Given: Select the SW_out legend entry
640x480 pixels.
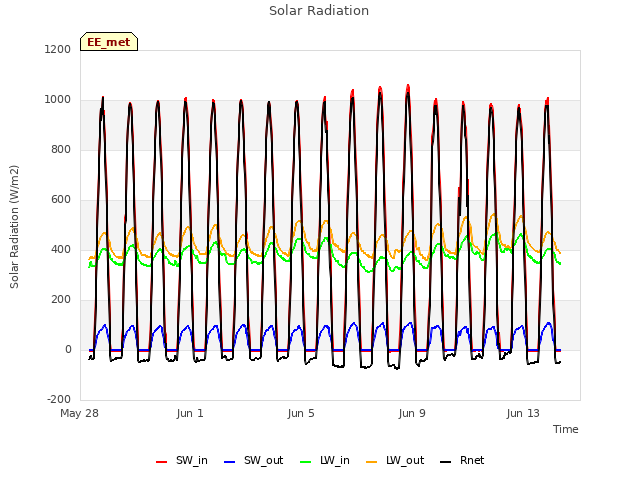Looking at the screenshot, I should click(x=253, y=460).
